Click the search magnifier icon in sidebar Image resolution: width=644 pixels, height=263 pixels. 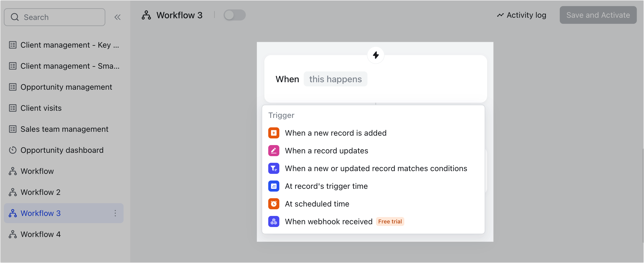point(15,17)
